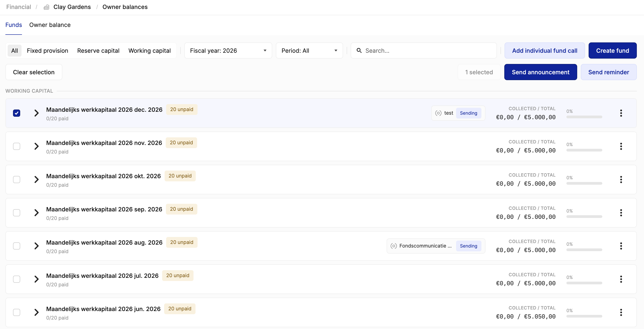Click the €5.050,00 total in jun. 2026 row
This screenshot has width=644, height=329.
(x=540, y=316)
